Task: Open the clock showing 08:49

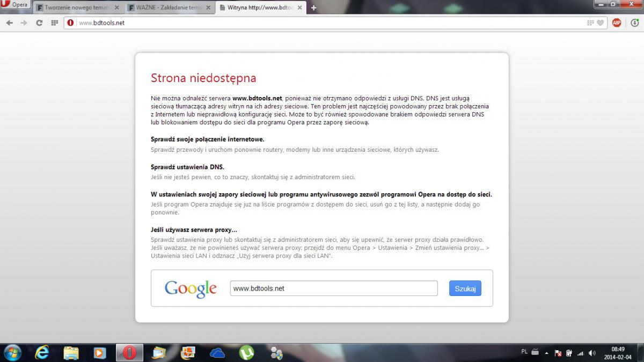Action: (618, 352)
